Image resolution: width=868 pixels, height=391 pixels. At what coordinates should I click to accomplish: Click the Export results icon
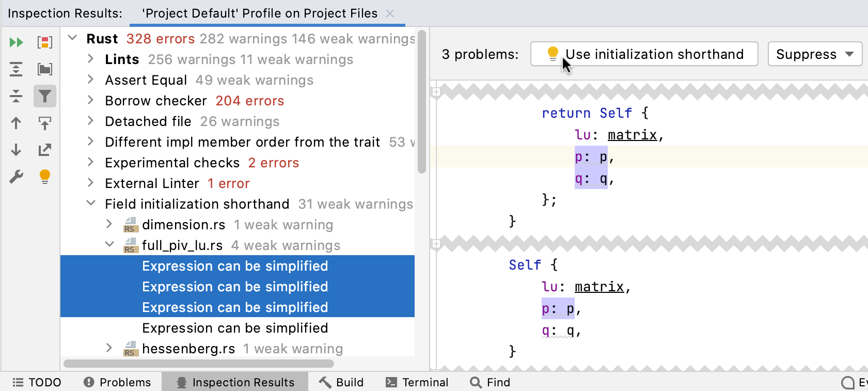[x=45, y=150]
